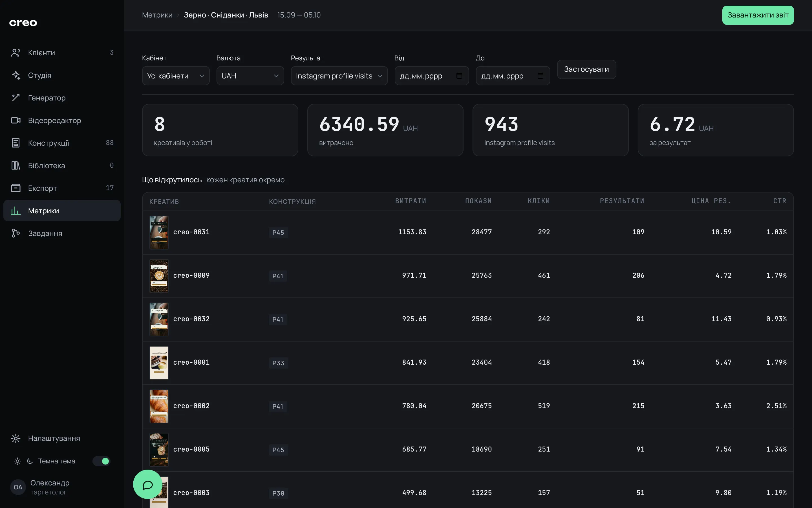Open the creo-0002 croissant thumbnail
The height and width of the screenshot is (508, 812).
pos(159,406)
